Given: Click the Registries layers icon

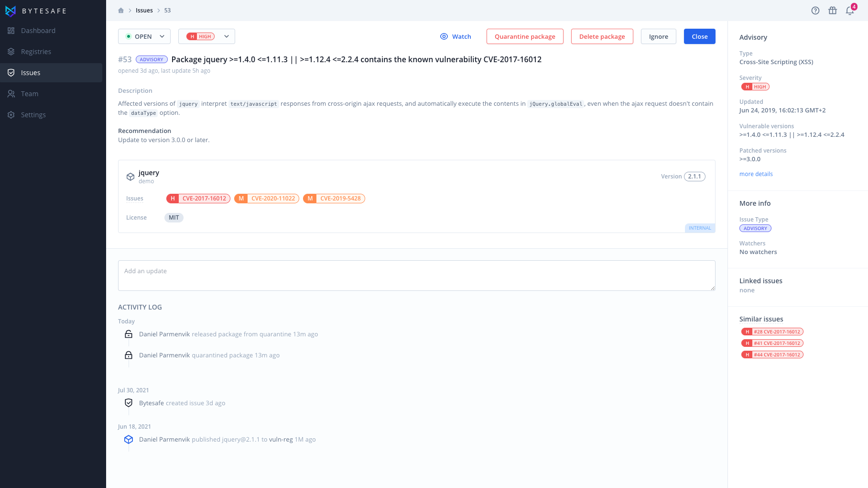Looking at the screenshot, I should click(x=11, y=52).
